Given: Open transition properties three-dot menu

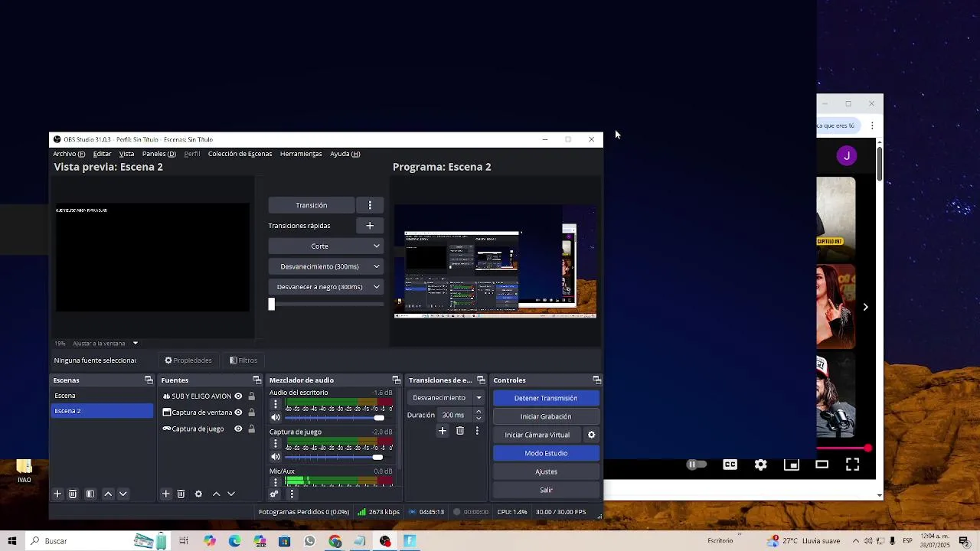Looking at the screenshot, I should (x=477, y=431).
